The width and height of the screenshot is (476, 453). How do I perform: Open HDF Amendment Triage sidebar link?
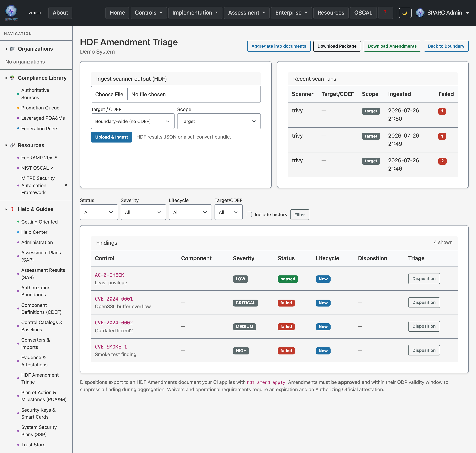pyautogui.click(x=40, y=378)
